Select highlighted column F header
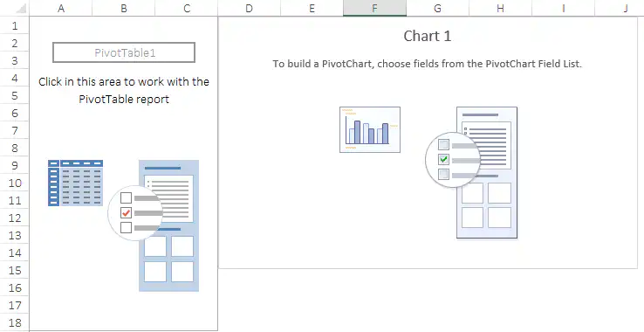Viewport: 644px width, 332px height. coord(375,8)
